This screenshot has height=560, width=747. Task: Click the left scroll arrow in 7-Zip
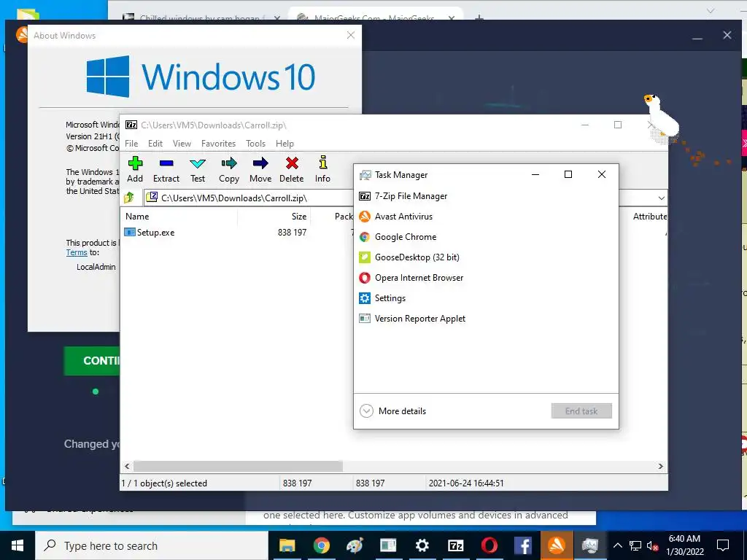(x=127, y=466)
